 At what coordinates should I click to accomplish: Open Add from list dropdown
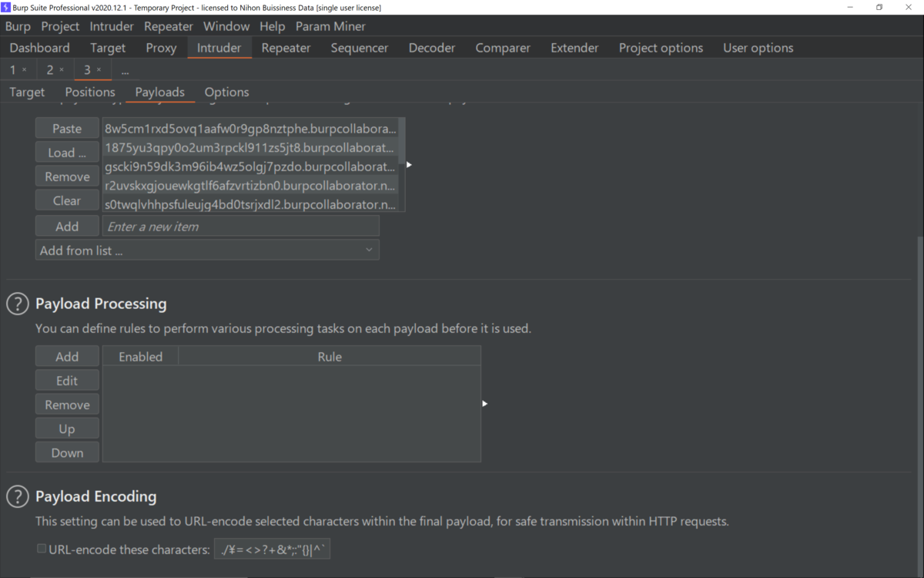tap(207, 250)
